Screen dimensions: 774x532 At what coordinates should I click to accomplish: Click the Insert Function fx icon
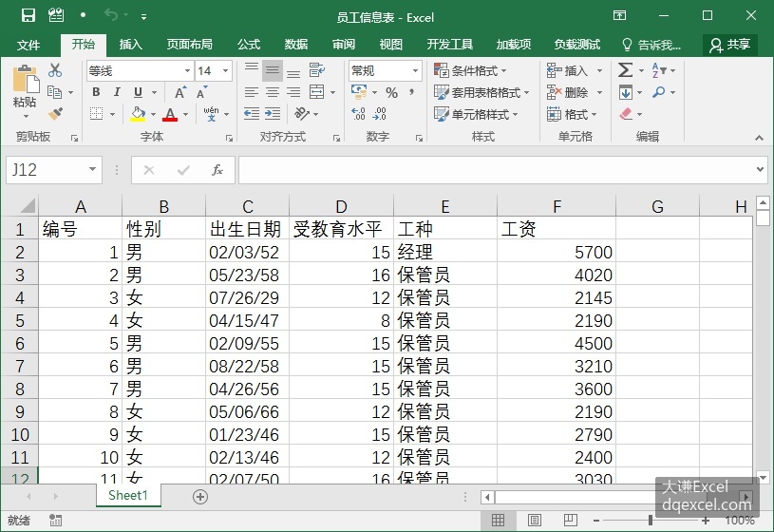217,170
